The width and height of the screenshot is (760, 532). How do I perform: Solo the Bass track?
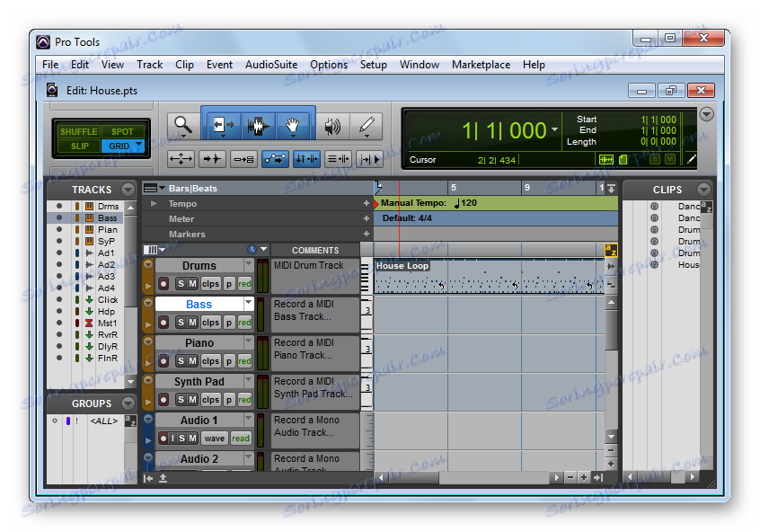tap(181, 323)
